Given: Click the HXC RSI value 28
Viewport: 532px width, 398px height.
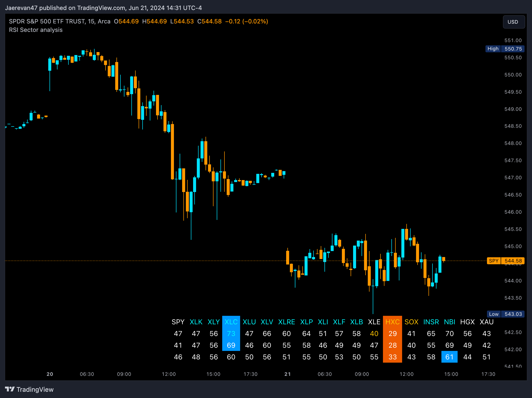Looking at the screenshot, I should (393, 345).
